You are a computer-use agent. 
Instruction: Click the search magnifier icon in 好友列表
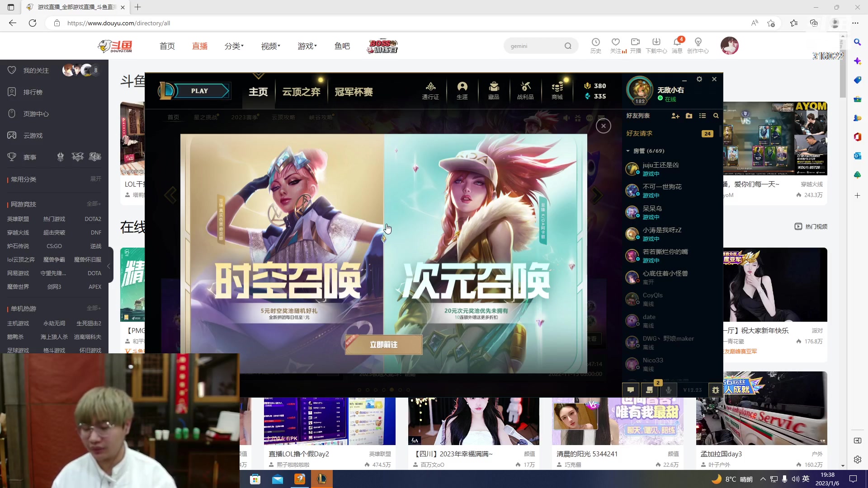point(716,116)
